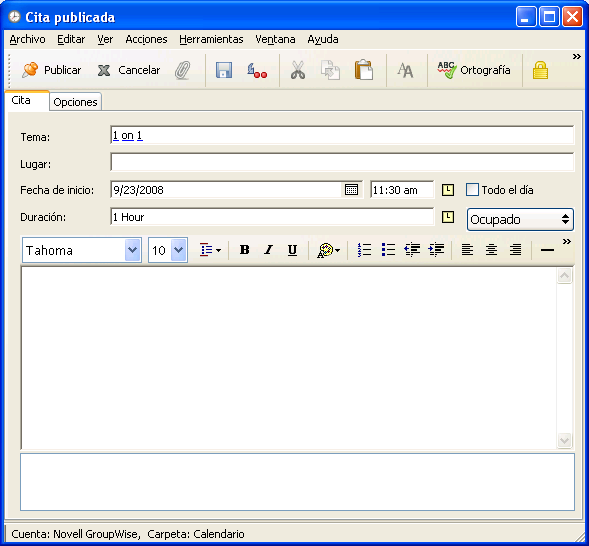The width and height of the screenshot is (589, 546).
Task: Open the Ocupado status selector
Action: 520,219
